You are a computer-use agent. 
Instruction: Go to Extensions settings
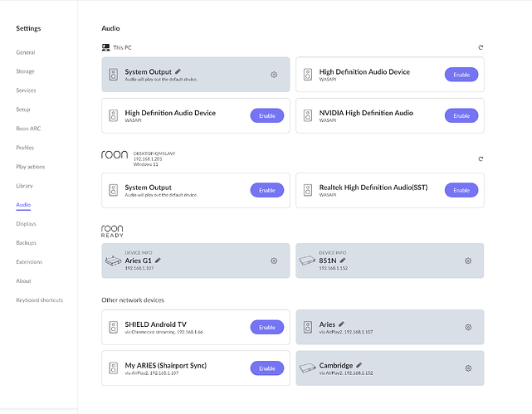tap(29, 262)
